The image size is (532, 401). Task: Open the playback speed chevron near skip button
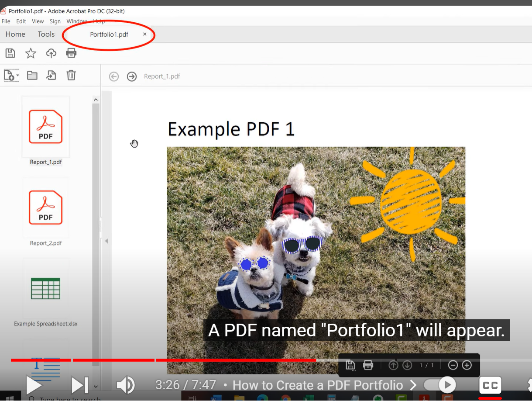pos(96,387)
